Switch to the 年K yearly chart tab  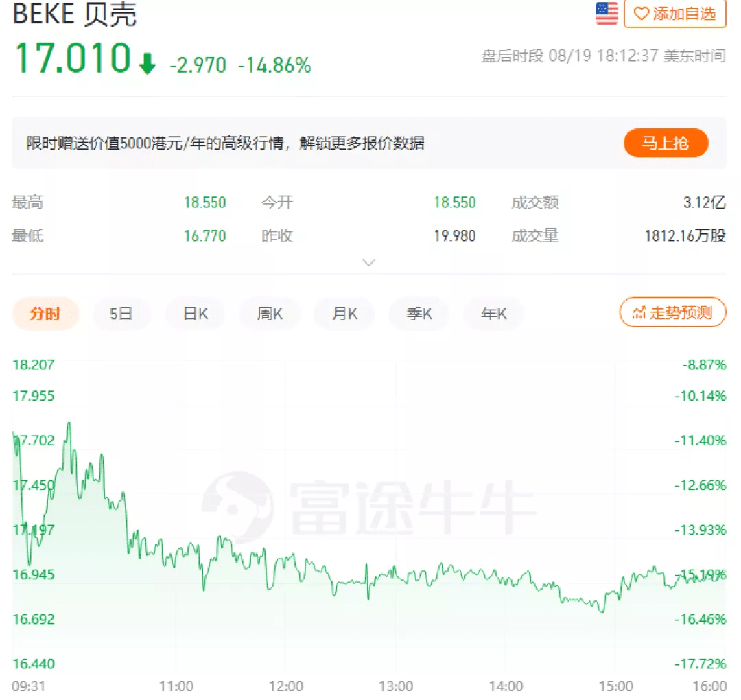pos(494,314)
